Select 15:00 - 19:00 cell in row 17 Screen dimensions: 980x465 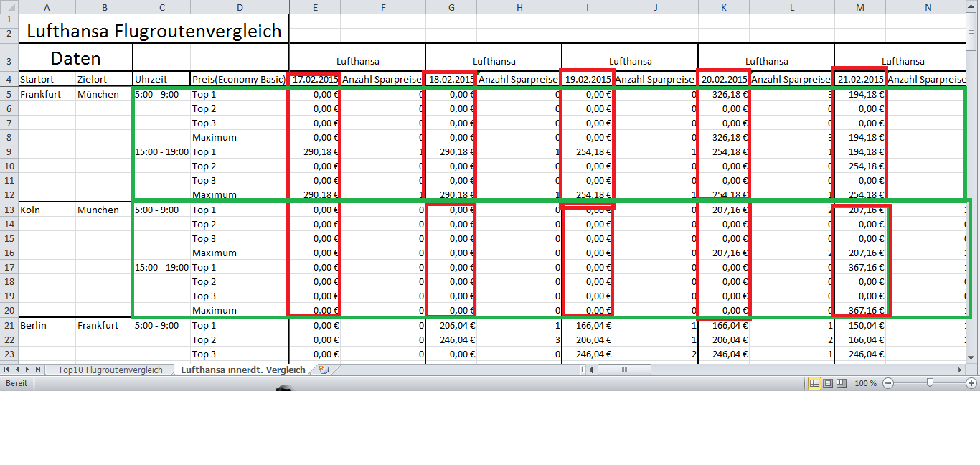tap(161, 267)
